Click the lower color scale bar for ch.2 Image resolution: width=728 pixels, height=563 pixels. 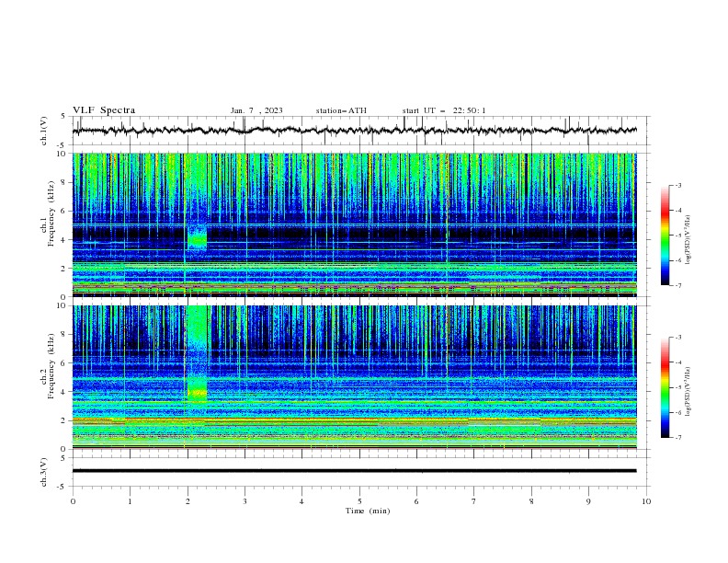tap(665, 387)
